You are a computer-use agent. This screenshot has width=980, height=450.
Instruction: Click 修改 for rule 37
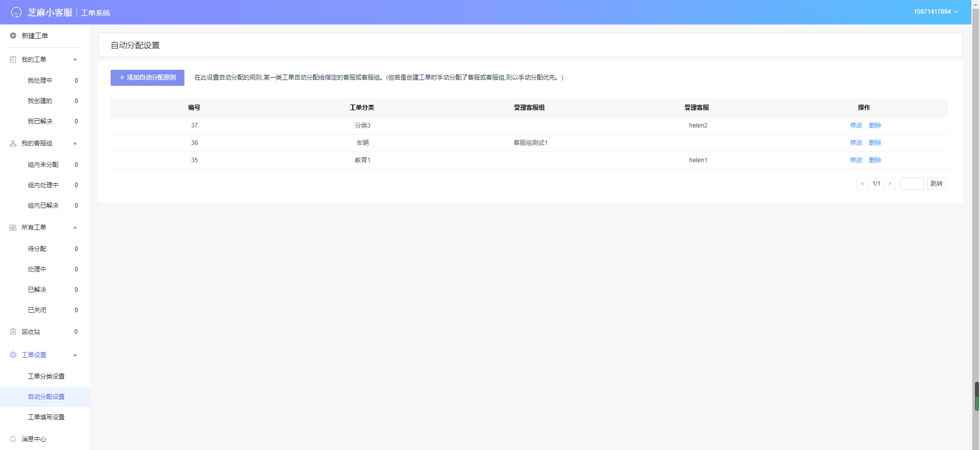pyautogui.click(x=856, y=126)
